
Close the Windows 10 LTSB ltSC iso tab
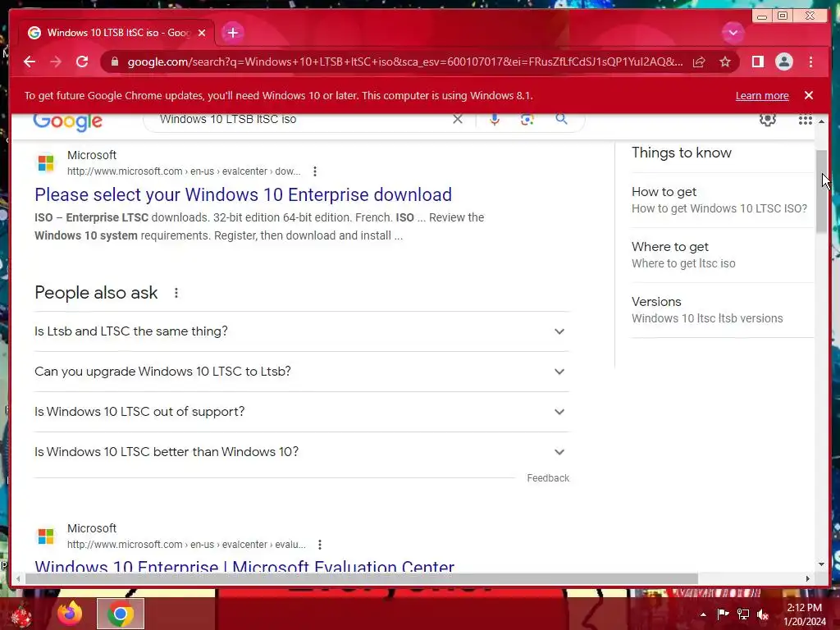(202, 33)
